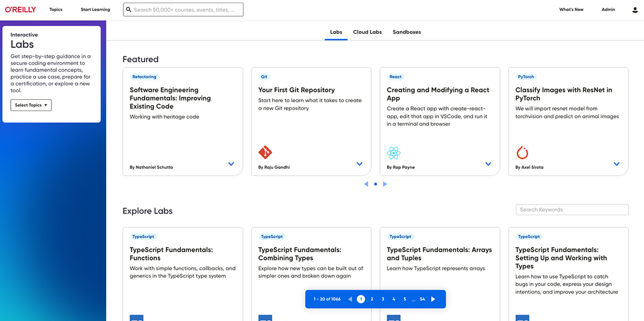Click the Git tag
The image size is (644, 321).
[x=264, y=77]
